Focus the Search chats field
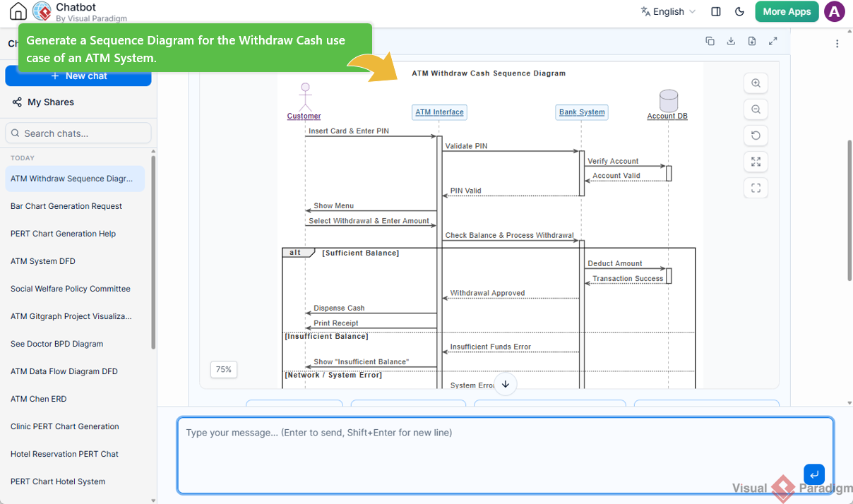Screen dimensions: 853x504 click(78, 133)
